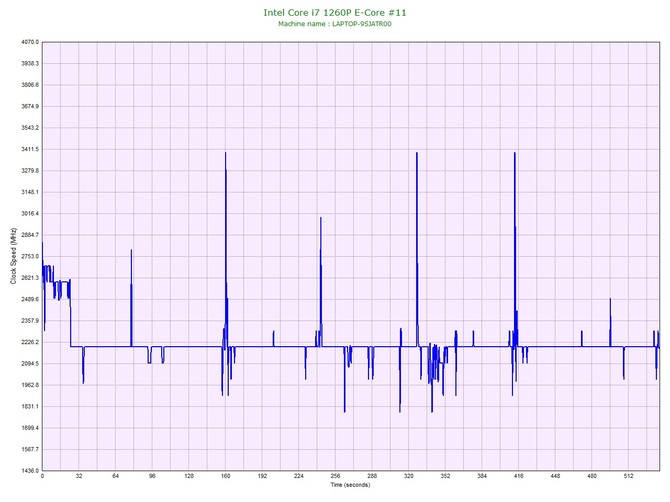
Task: Click the 448 tick on the time axis
Action: (x=555, y=476)
